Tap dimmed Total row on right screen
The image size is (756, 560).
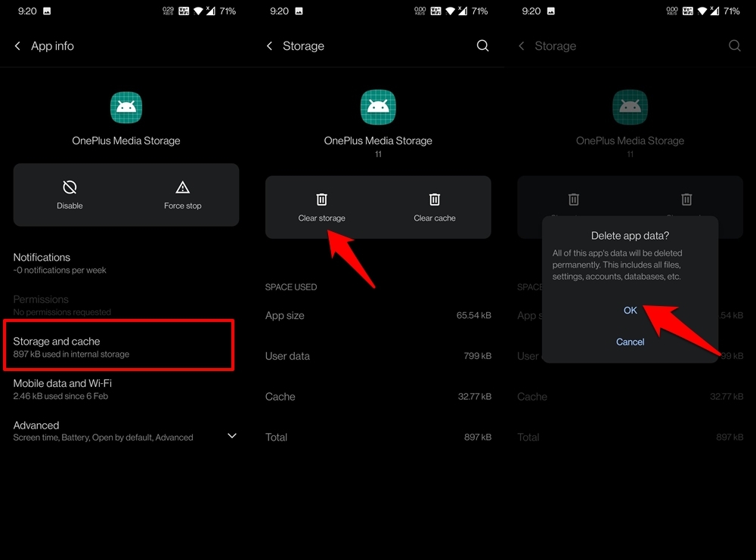[631, 437]
